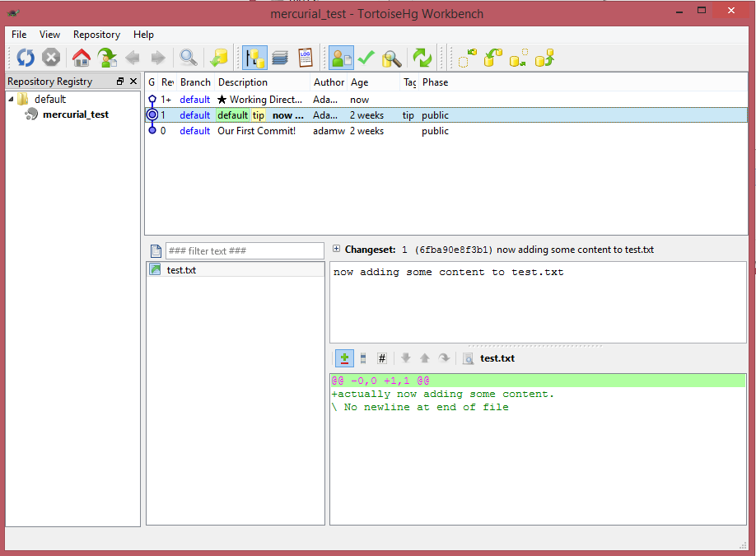Open the search icon beside test.txt title
756x556 pixels.
pyautogui.click(x=468, y=359)
